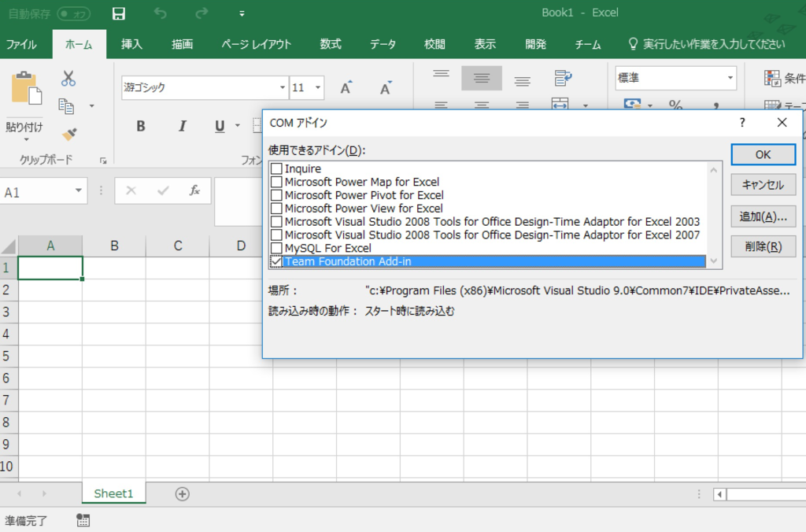Screen dimensions: 806x532
Task: Switch to the 挿入 tab
Action: click(131, 45)
